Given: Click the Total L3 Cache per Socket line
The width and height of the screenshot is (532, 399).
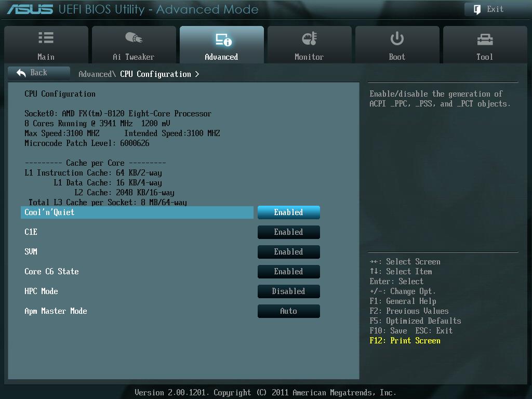Looking at the screenshot, I should 108,202.
